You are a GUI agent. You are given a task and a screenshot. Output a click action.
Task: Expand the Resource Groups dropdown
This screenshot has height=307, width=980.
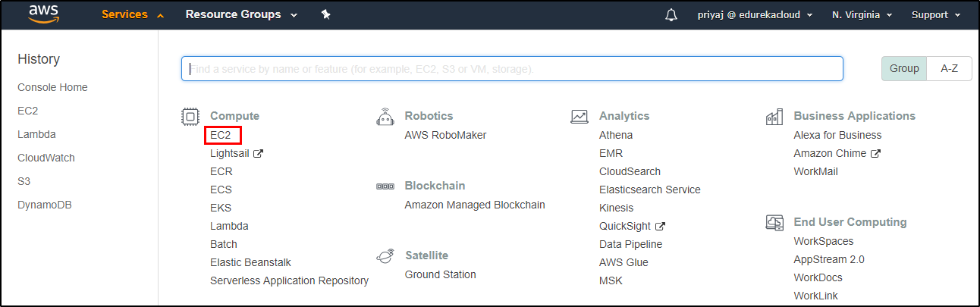tap(241, 14)
